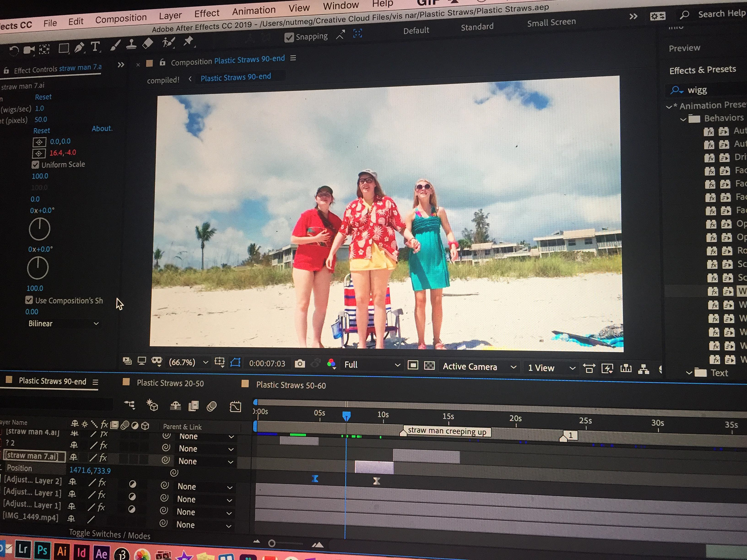
Task: Toggle quality switch on IMG_1449.mp4 layer
Action: pyautogui.click(x=91, y=519)
